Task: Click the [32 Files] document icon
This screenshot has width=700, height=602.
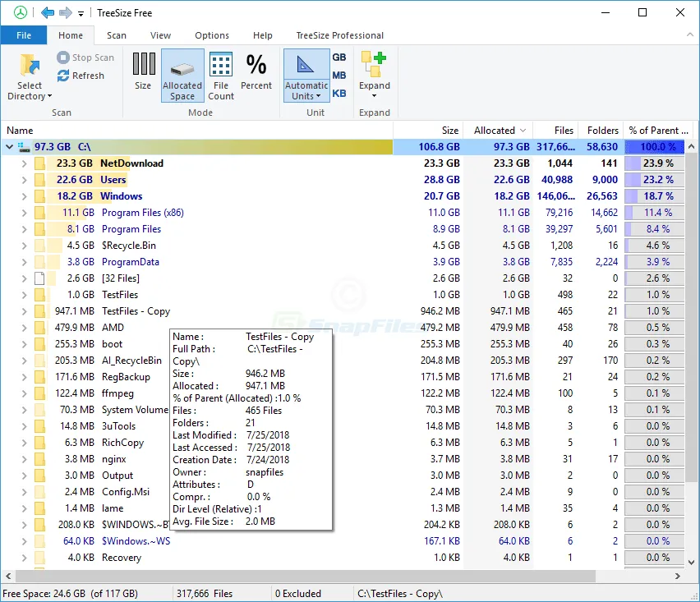Action: pyautogui.click(x=39, y=278)
